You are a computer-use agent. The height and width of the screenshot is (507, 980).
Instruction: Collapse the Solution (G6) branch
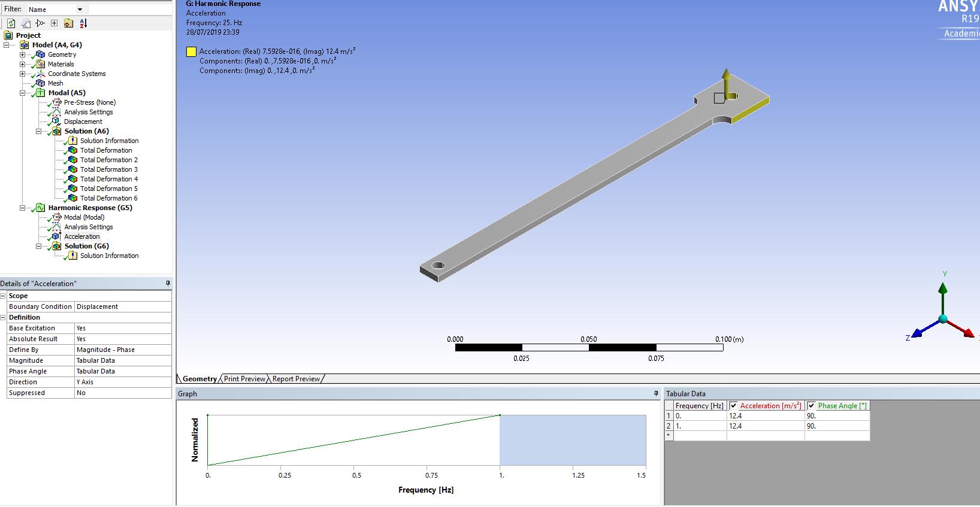[x=38, y=246]
